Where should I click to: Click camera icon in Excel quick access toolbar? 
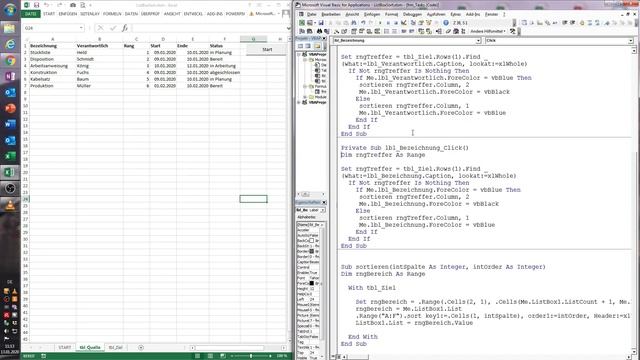point(73,5)
